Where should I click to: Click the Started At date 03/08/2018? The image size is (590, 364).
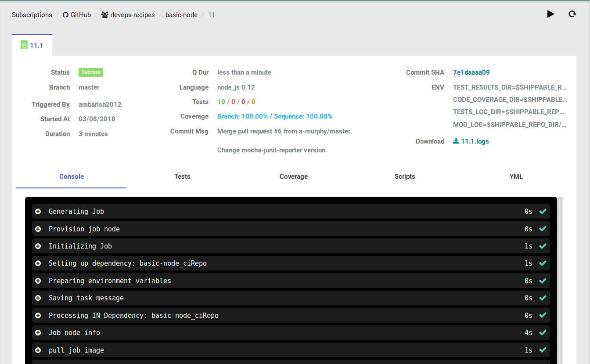point(97,119)
